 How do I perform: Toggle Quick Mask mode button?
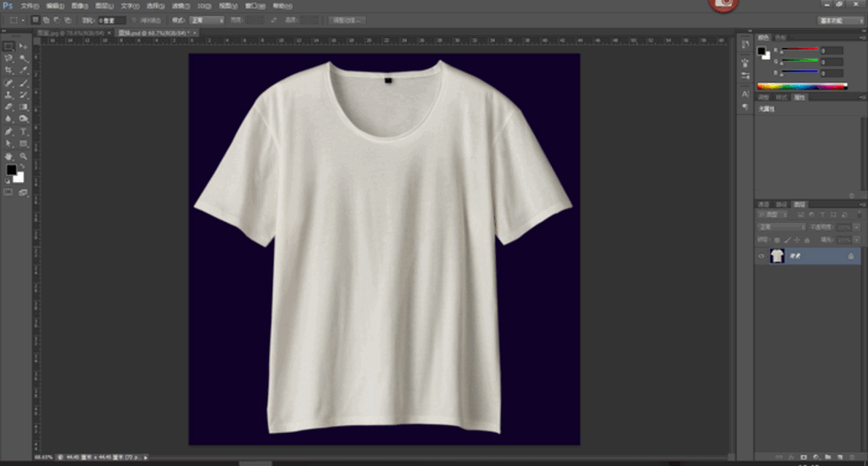[x=9, y=193]
